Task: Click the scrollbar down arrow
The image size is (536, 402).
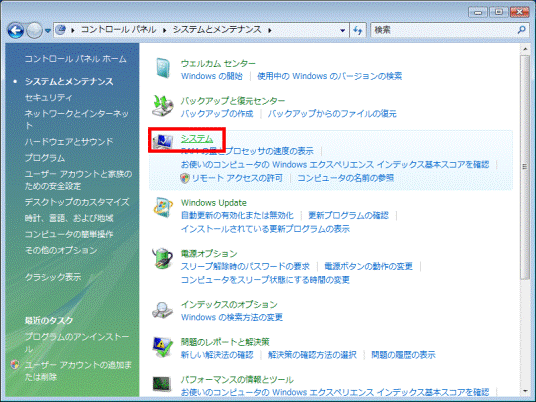Action: tap(525, 392)
